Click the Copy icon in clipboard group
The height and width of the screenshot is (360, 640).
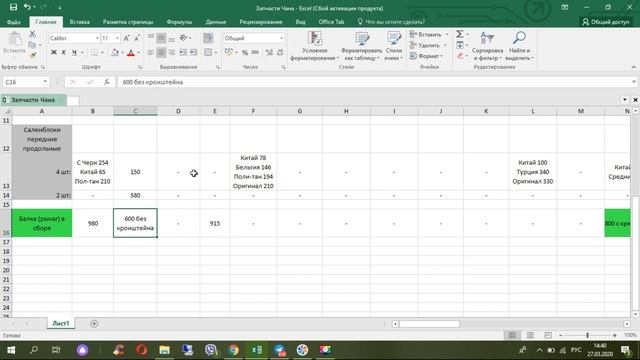pos(32,44)
